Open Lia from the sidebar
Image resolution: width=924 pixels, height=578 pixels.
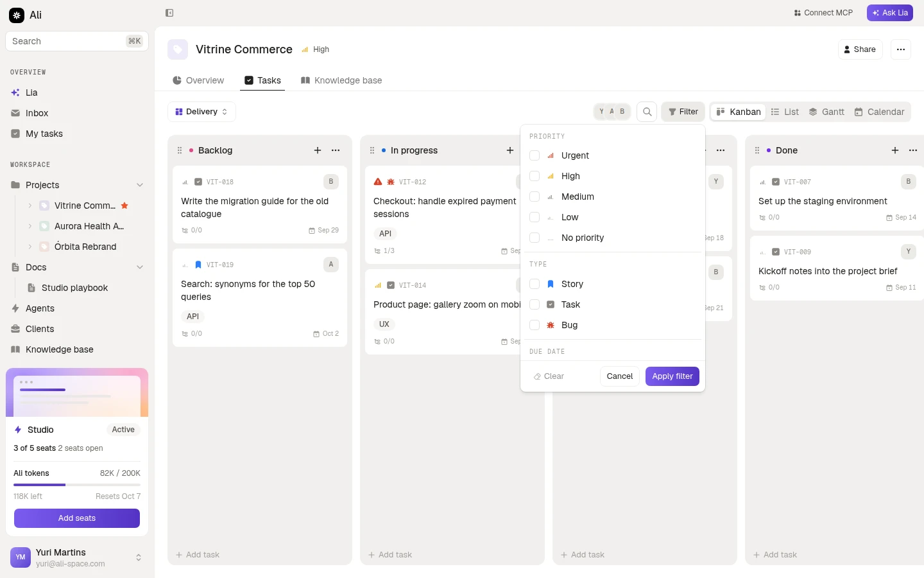click(77, 92)
